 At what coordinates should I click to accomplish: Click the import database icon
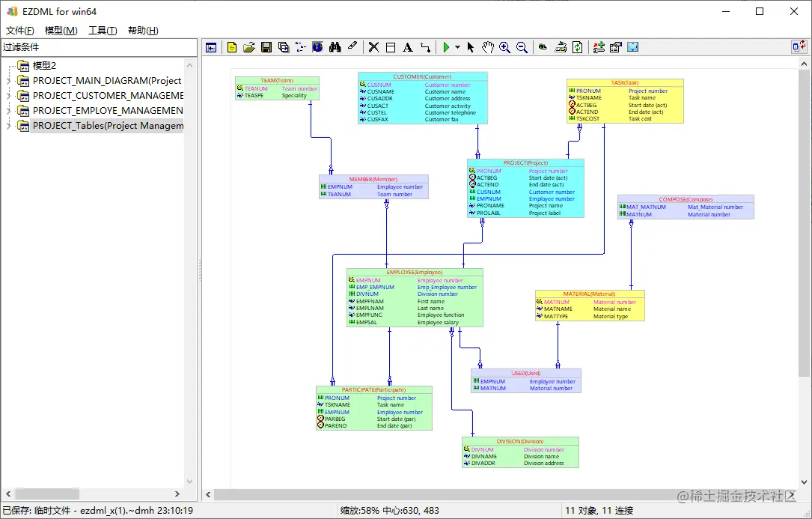pyautogui.click(x=561, y=48)
